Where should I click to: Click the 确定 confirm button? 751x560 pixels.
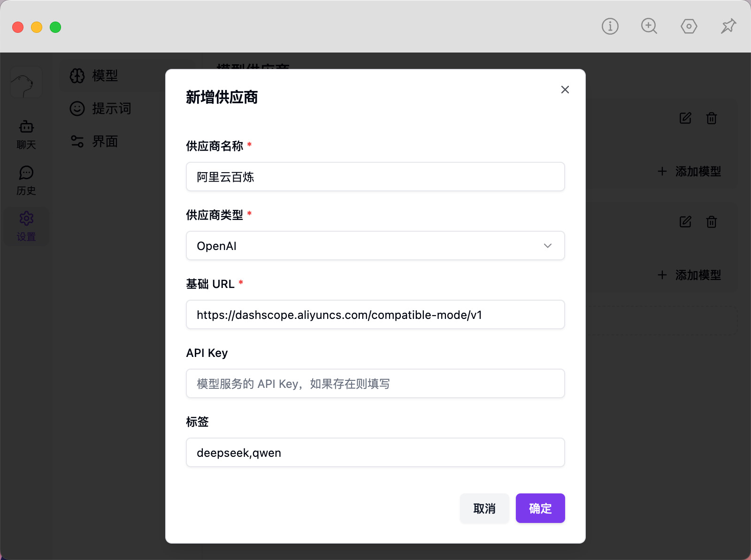point(540,508)
